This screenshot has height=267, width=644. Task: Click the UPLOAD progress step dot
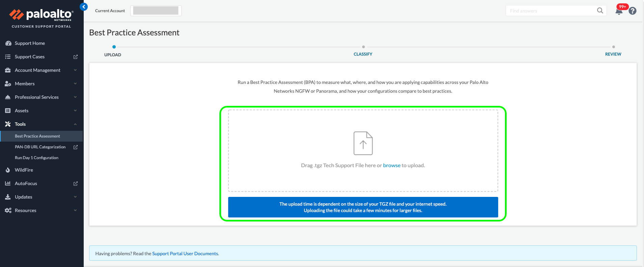click(114, 47)
